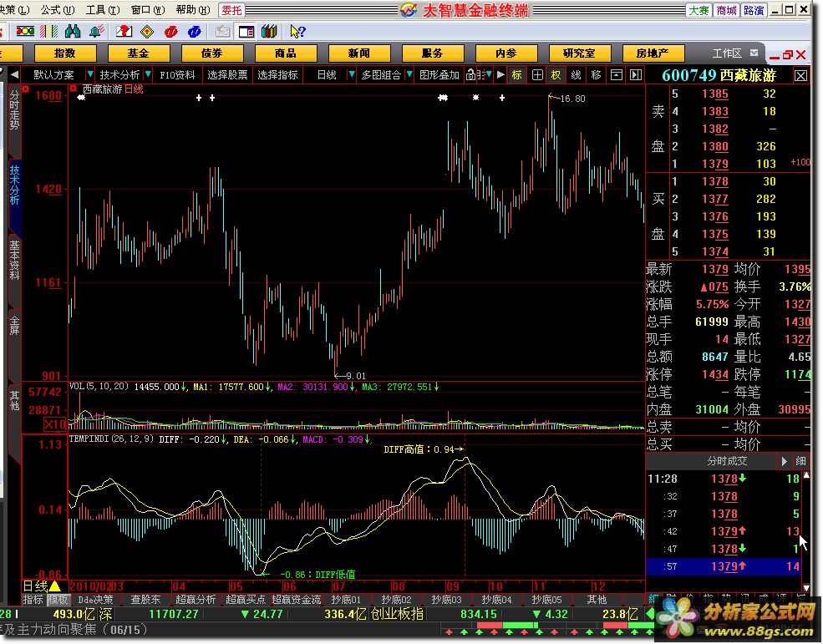Click the red question mark envelope icon

[x=124, y=32]
